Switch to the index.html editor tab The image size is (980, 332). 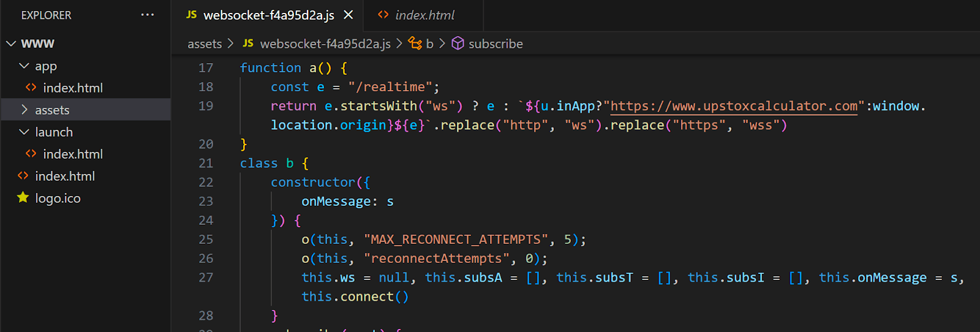point(424,15)
